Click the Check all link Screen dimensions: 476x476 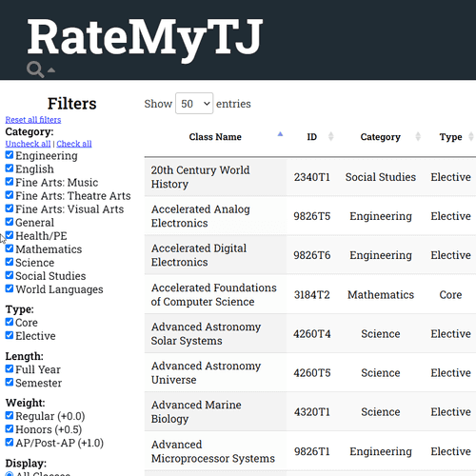pyautogui.click(x=74, y=144)
